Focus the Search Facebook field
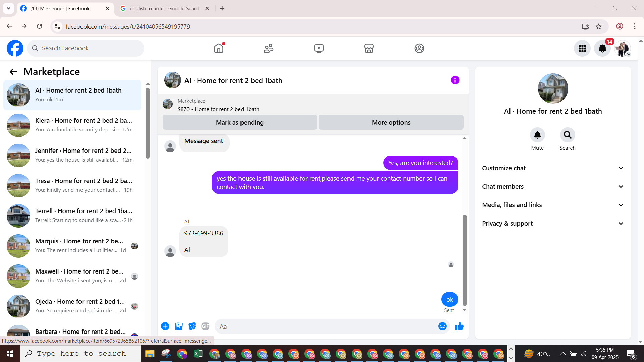 pyautogui.click(x=86, y=48)
